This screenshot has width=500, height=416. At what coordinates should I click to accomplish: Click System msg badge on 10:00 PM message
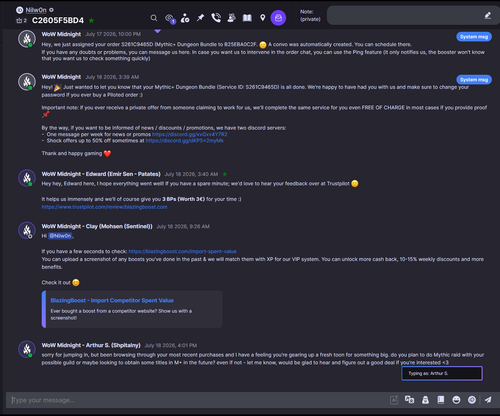pyautogui.click(x=474, y=37)
